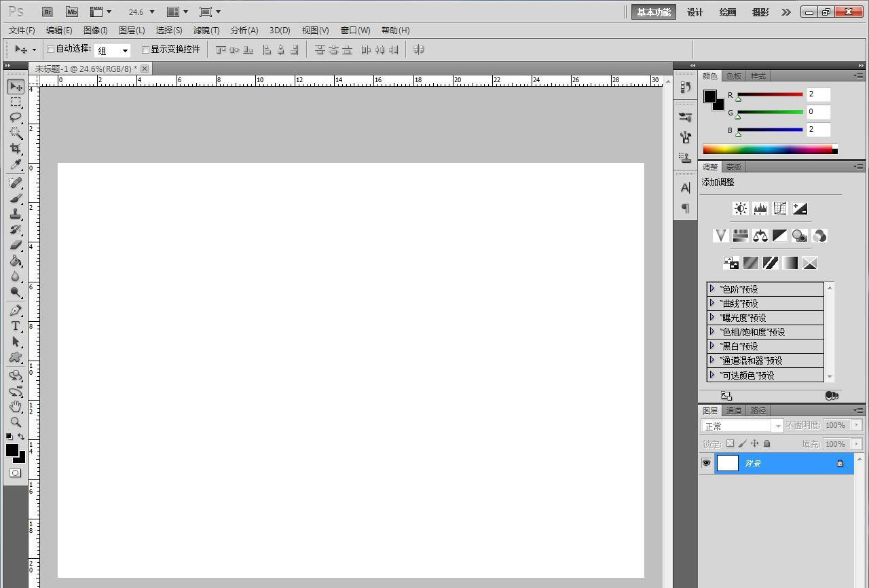The height and width of the screenshot is (588, 869).
Task: Toggle lock position
Action: 754,443
